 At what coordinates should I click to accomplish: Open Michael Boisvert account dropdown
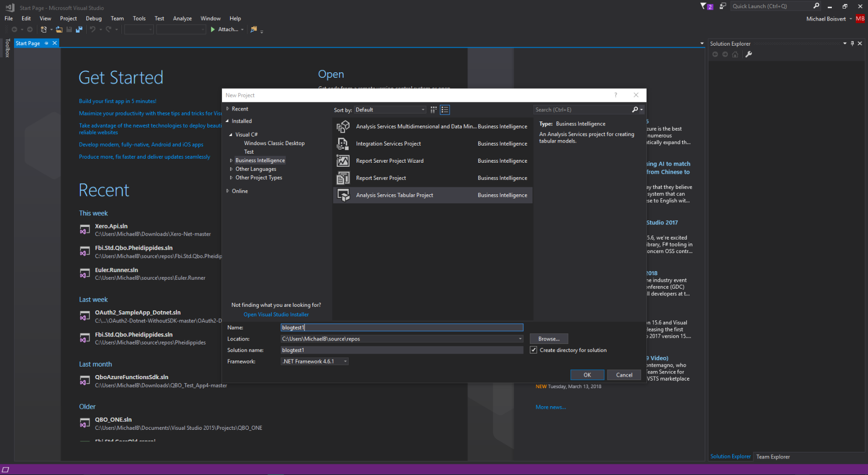coord(850,19)
